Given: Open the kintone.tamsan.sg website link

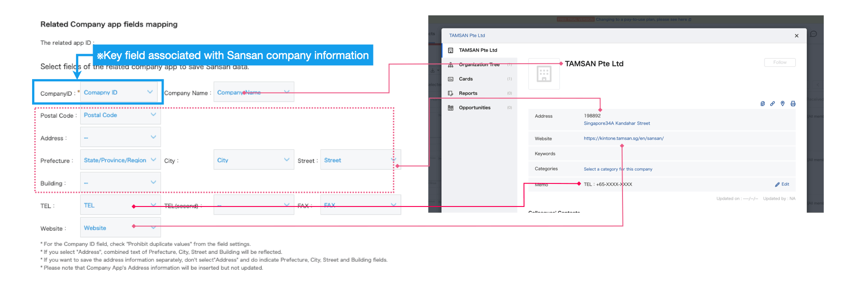Looking at the screenshot, I should click(x=623, y=138).
